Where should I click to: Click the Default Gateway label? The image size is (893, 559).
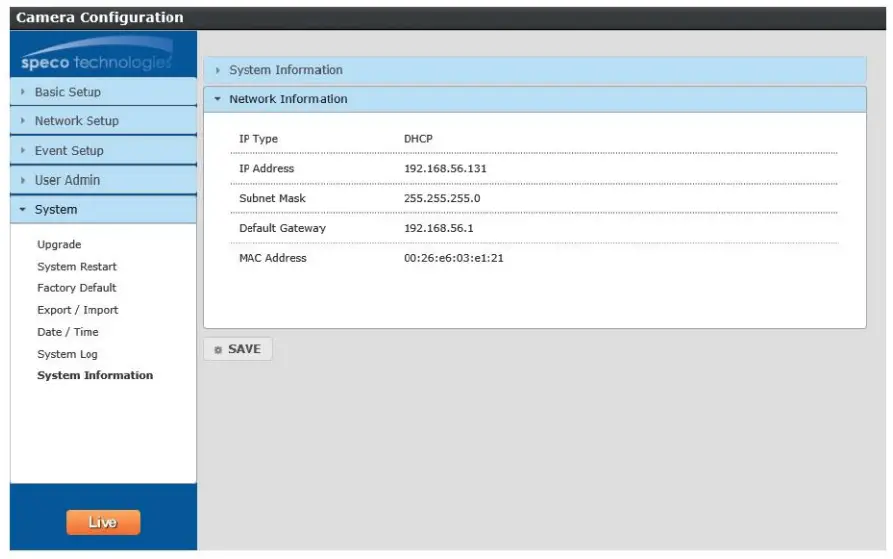[x=282, y=228]
